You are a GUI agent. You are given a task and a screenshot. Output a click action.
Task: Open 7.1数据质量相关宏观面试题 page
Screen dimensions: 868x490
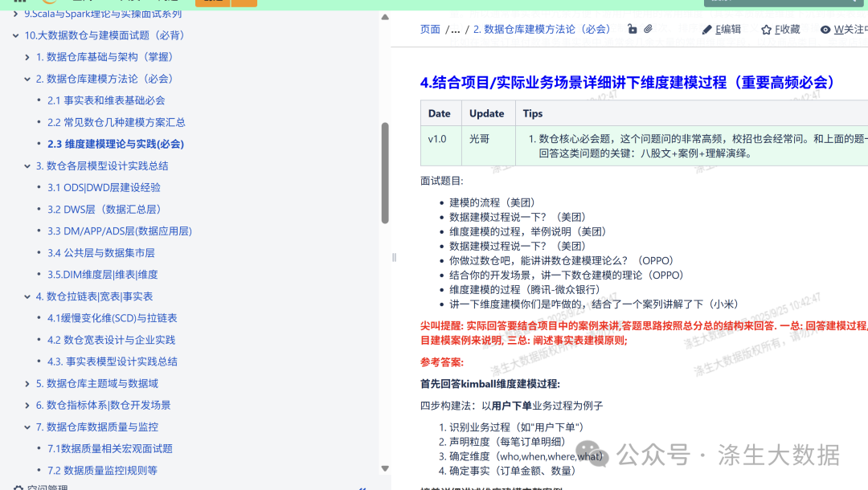click(110, 448)
